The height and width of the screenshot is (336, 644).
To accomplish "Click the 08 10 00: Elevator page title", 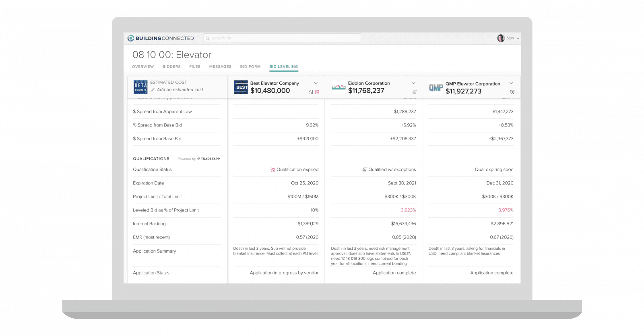I will (172, 55).
